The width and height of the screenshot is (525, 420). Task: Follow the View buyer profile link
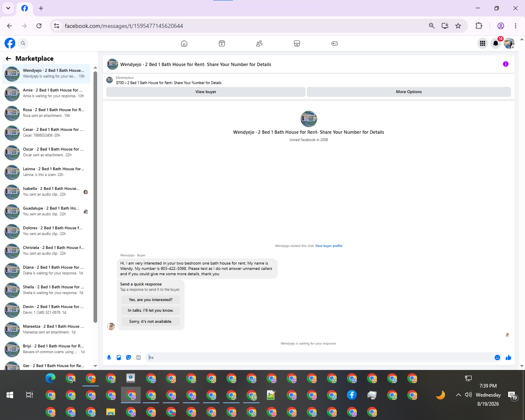point(329,246)
